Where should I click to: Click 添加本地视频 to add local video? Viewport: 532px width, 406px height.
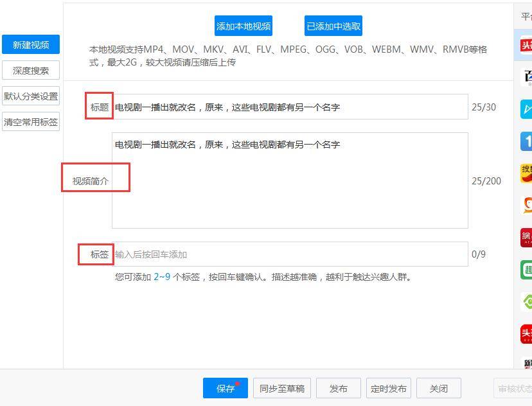[244, 26]
